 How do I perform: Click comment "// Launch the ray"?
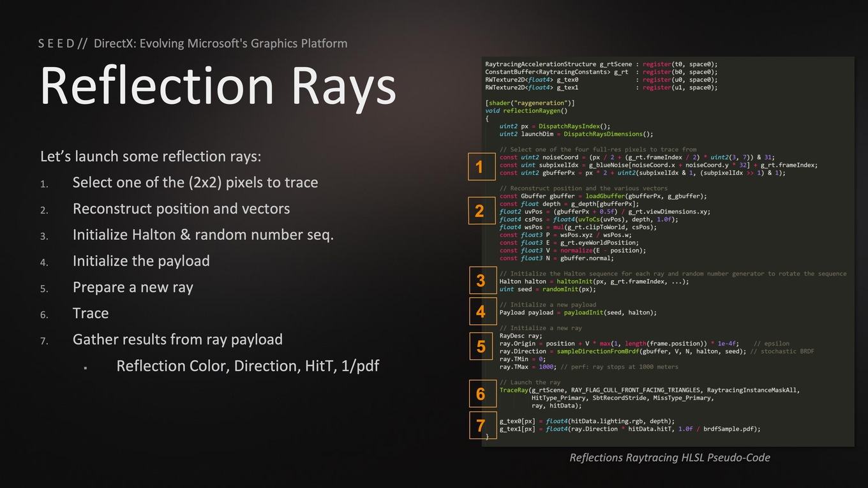coord(530,382)
